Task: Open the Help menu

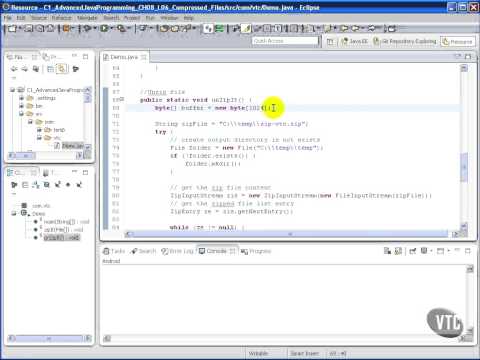Action: pyautogui.click(x=188, y=18)
